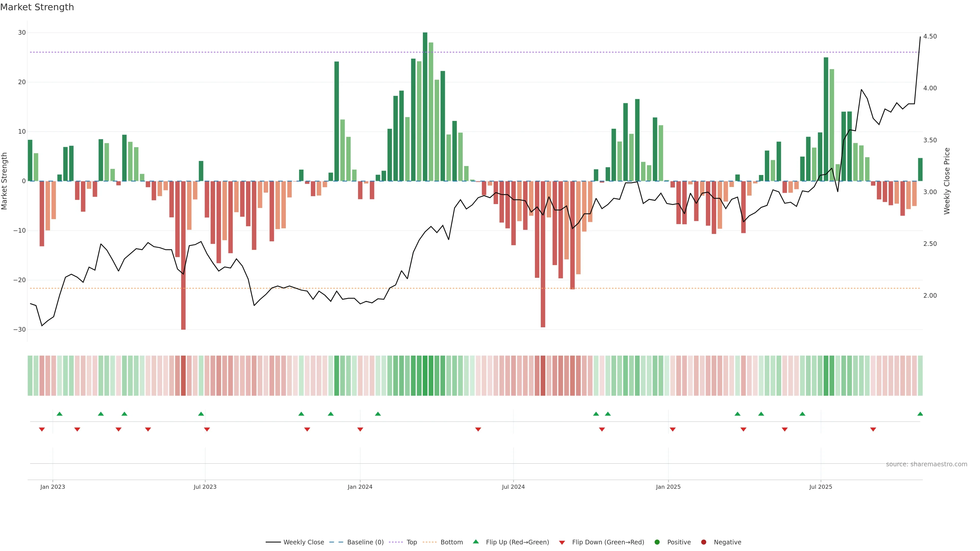Click the Positive green circle legend icon
Viewport: 980px width, 551px height.
657,542
